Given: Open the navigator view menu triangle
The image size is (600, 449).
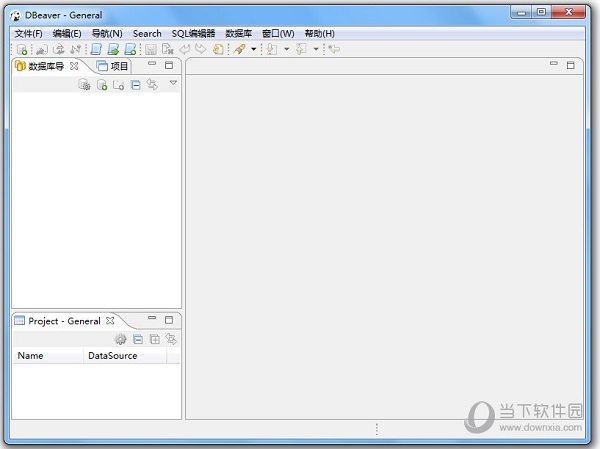Looking at the screenshot, I should click(173, 83).
